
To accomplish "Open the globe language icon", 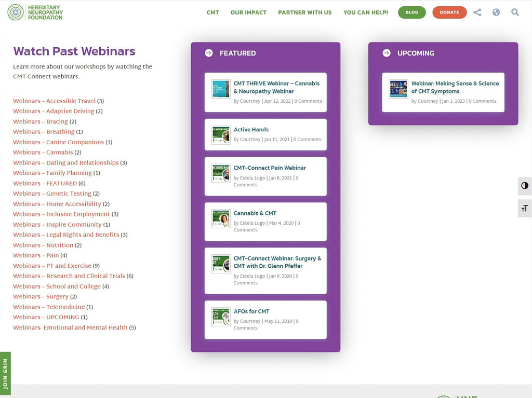I will (x=496, y=12).
